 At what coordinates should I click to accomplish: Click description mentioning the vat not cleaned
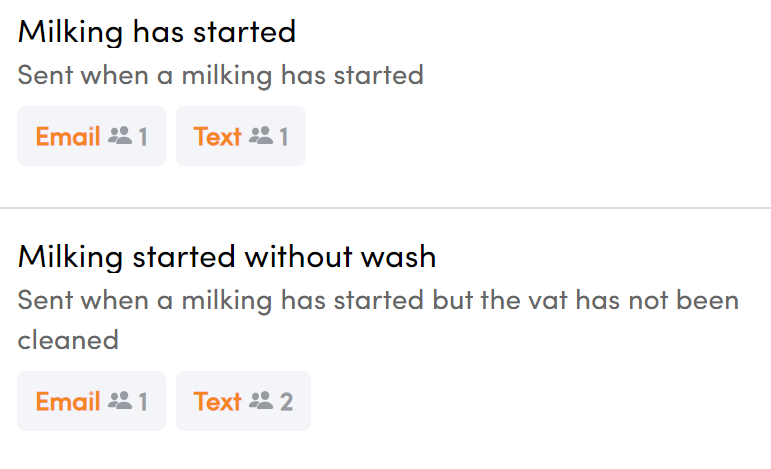point(378,320)
